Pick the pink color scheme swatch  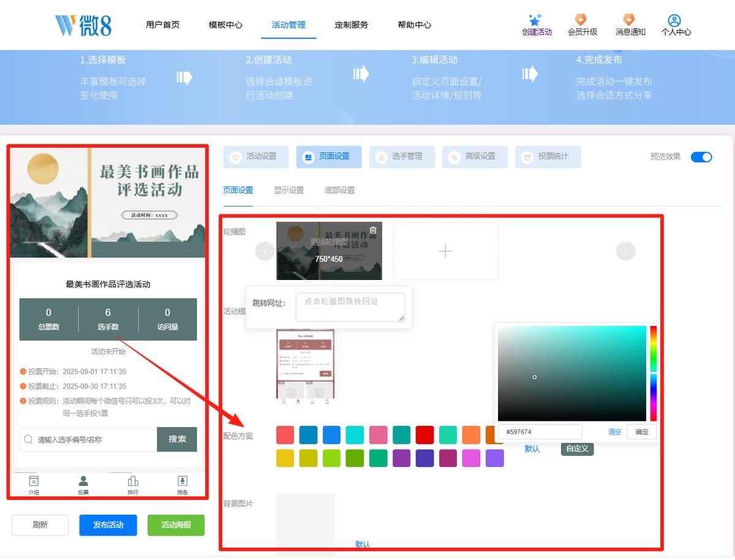coord(379,435)
